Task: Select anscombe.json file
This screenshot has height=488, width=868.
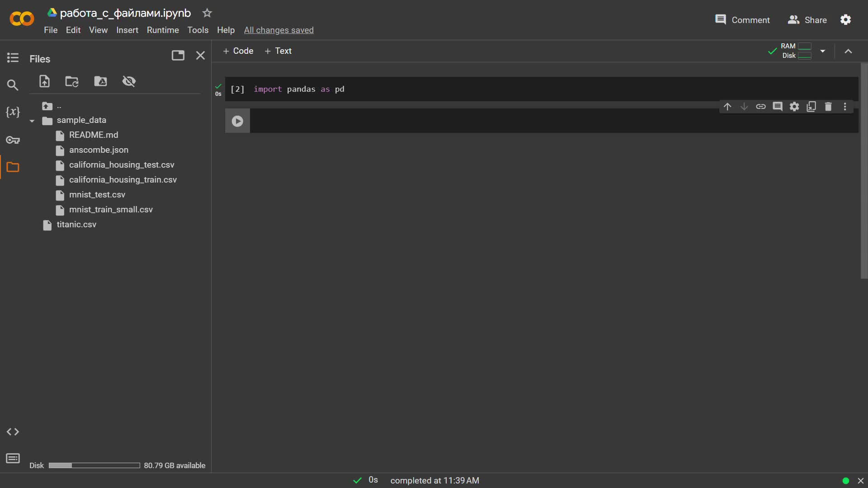Action: coord(99,150)
